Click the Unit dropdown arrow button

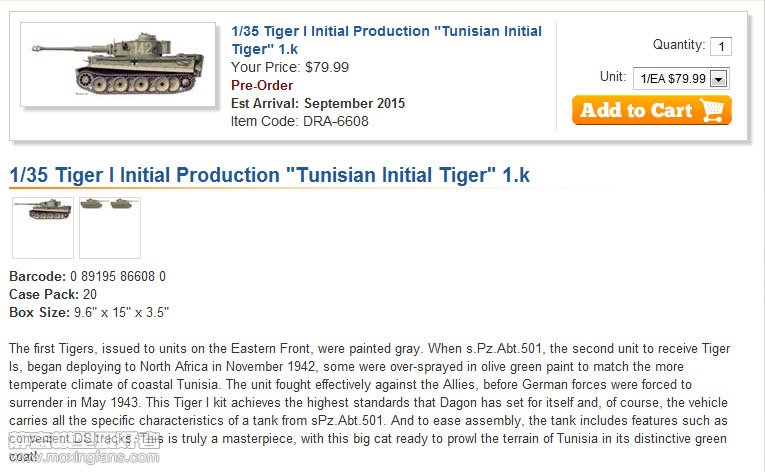(x=719, y=79)
